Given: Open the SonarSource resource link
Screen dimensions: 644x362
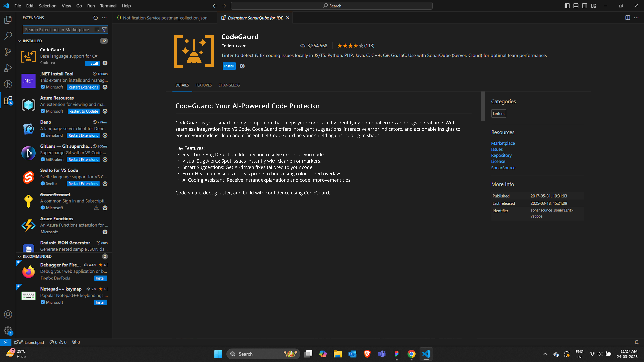Looking at the screenshot, I should [x=503, y=168].
